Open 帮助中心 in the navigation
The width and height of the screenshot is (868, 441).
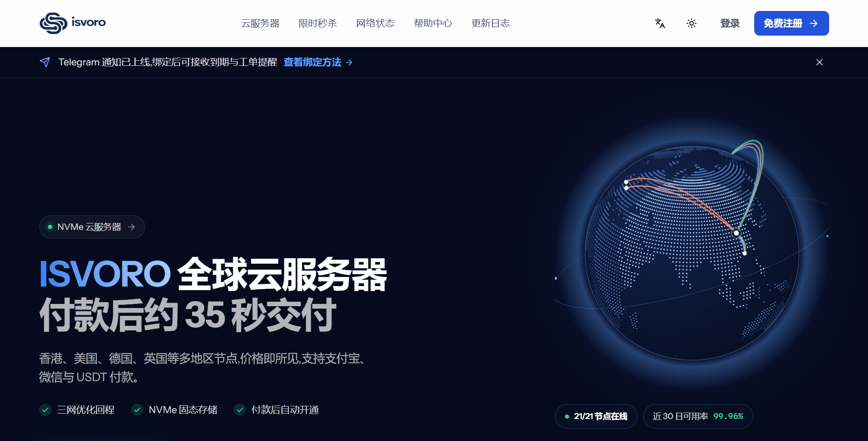coord(433,23)
